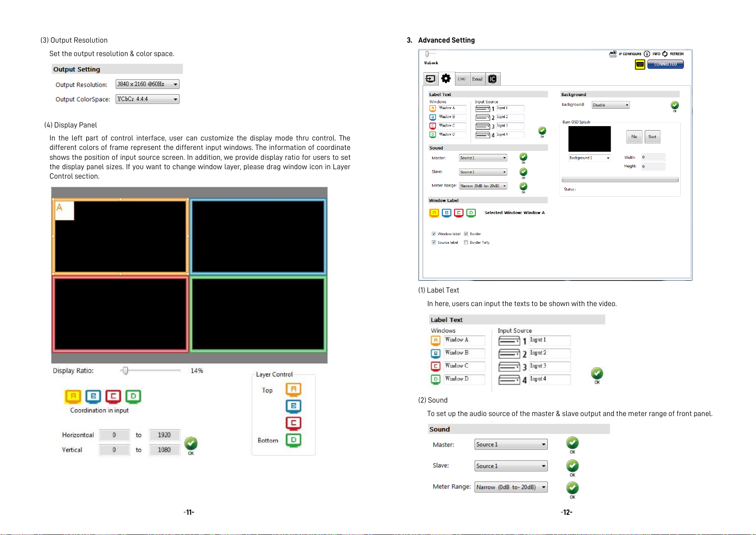The height and width of the screenshot is (535, 756).
Task: Open the Background 1 dropdown under splash preview
Action: pyautogui.click(x=590, y=158)
